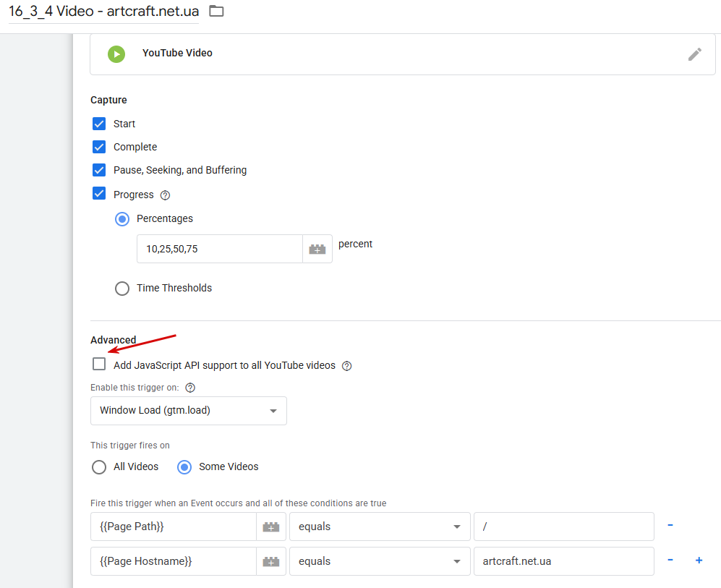Click the artcraft.net.ua value input field
Viewport: 721px width, 588px height.
click(564, 561)
